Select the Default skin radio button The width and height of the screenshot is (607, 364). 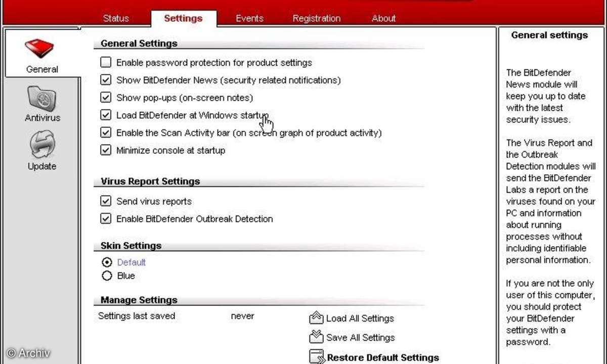(107, 262)
